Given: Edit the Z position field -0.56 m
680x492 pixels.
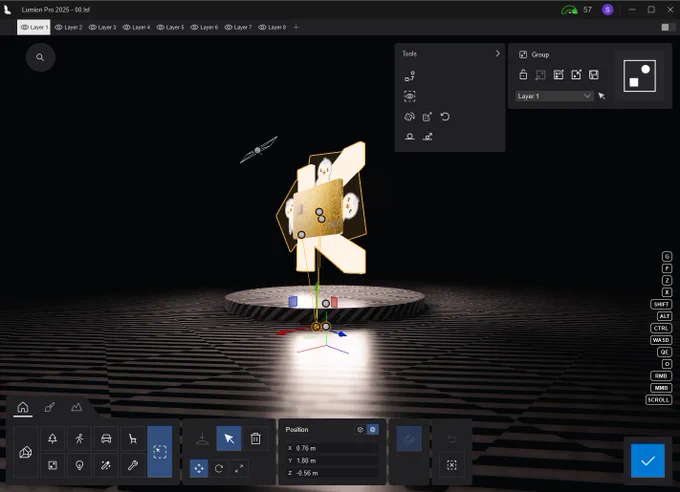Looking at the screenshot, I should tap(332, 473).
